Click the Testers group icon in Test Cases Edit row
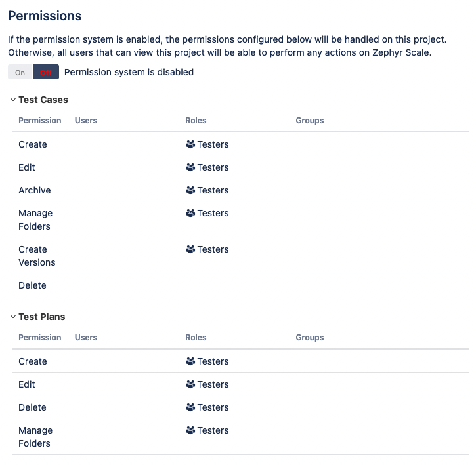 point(190,167)
